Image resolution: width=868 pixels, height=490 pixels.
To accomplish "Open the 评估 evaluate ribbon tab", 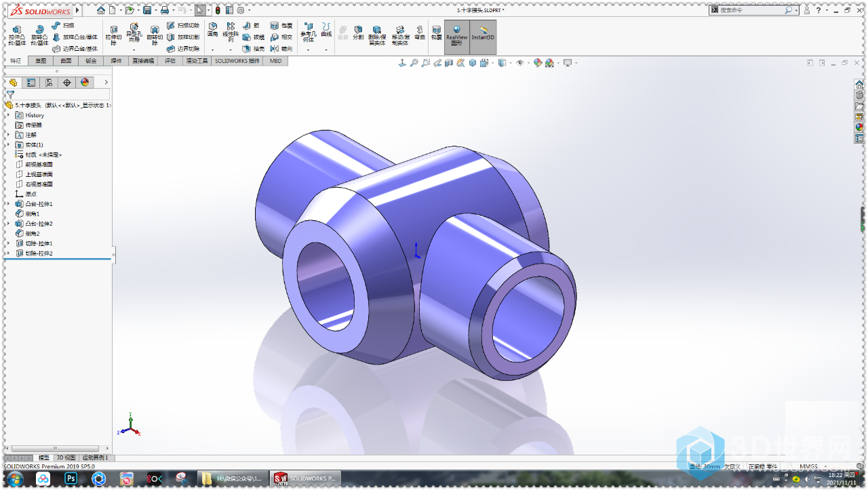I will (x=170, y=61).
